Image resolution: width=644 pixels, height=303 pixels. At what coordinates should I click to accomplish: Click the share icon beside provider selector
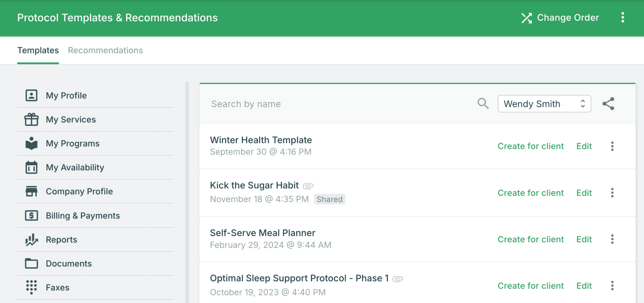[x=608, y=104]
